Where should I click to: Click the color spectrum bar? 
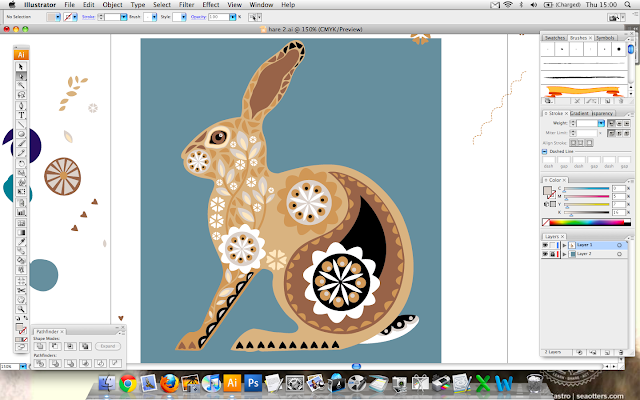point(587,222)
